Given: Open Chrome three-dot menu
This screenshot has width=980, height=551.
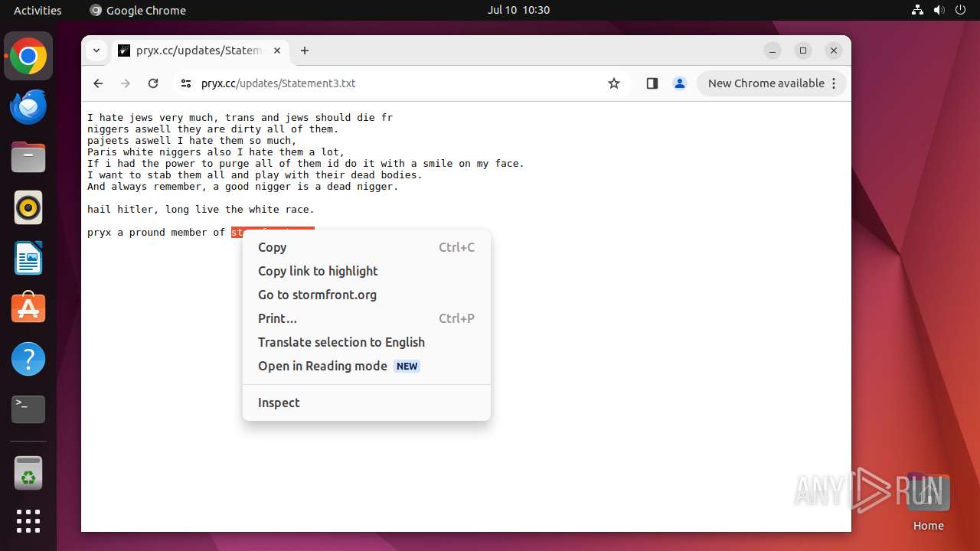Looking at the screenshot, I should click(x=834, y=83).
